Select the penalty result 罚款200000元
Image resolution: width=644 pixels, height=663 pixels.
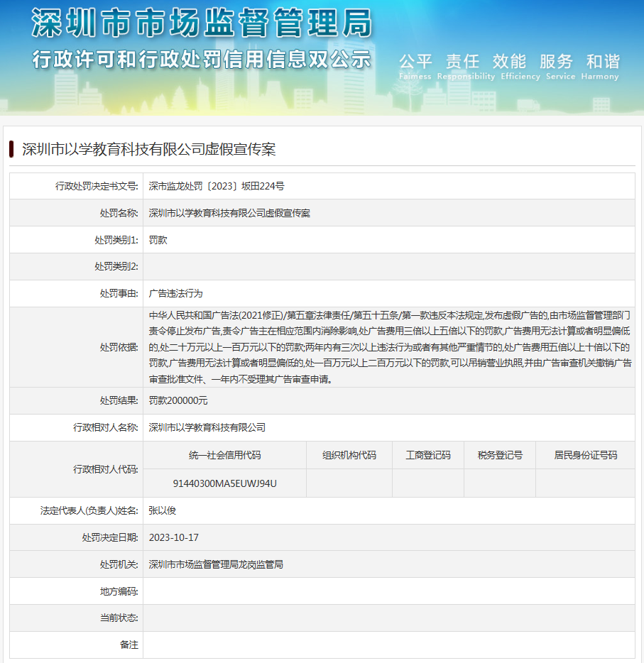coord(178,401)
